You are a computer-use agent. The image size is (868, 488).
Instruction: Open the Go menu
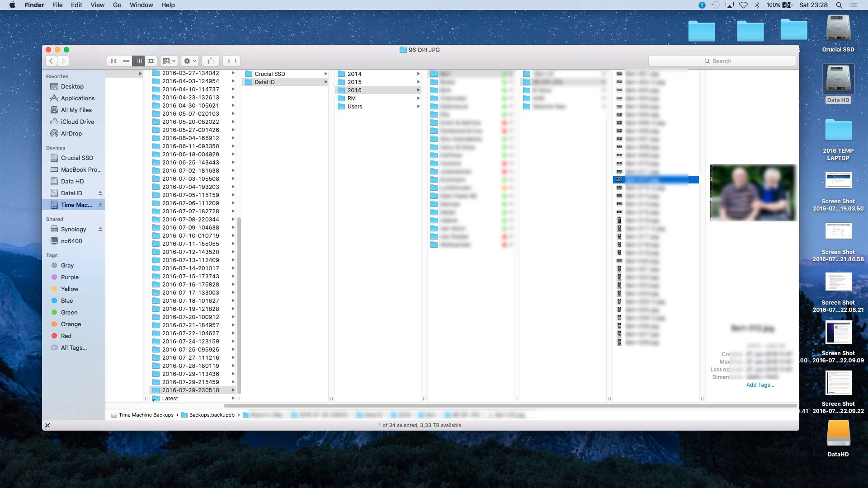[x=117, y=5]
